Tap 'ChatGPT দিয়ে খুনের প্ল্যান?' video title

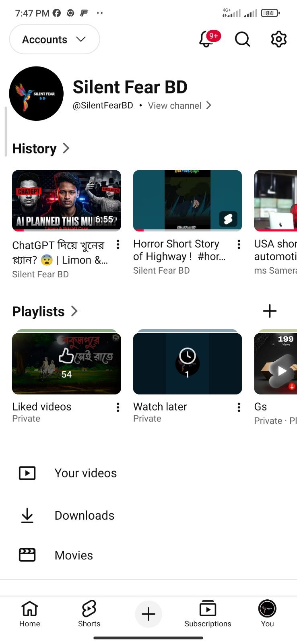(x=60, y=252)
